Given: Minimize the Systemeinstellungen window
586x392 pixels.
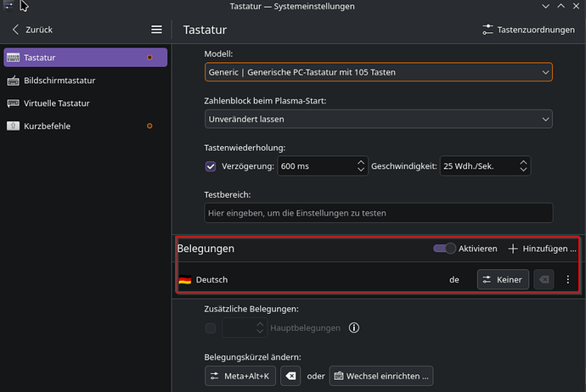Looking at the screenshot, I should (x=545, y=6).
